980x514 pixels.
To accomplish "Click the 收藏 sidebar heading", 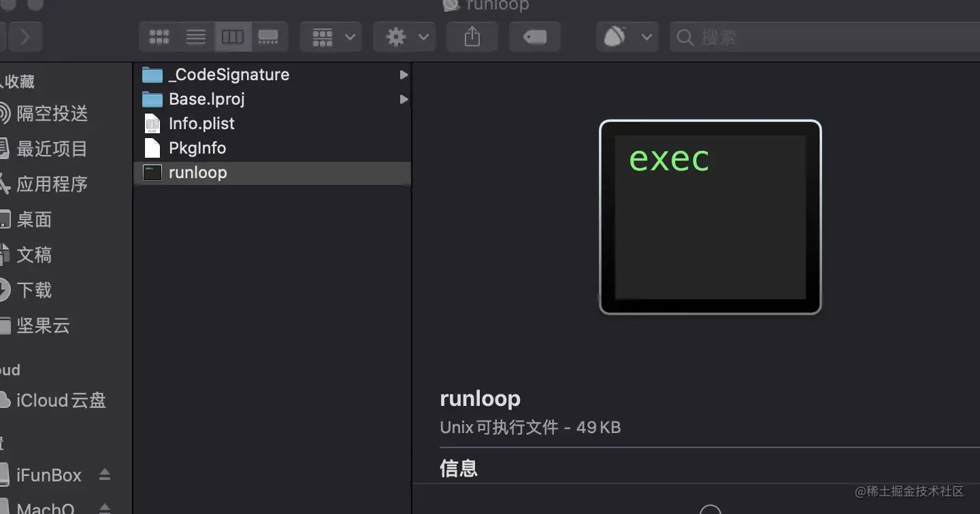I will point(18,82).
